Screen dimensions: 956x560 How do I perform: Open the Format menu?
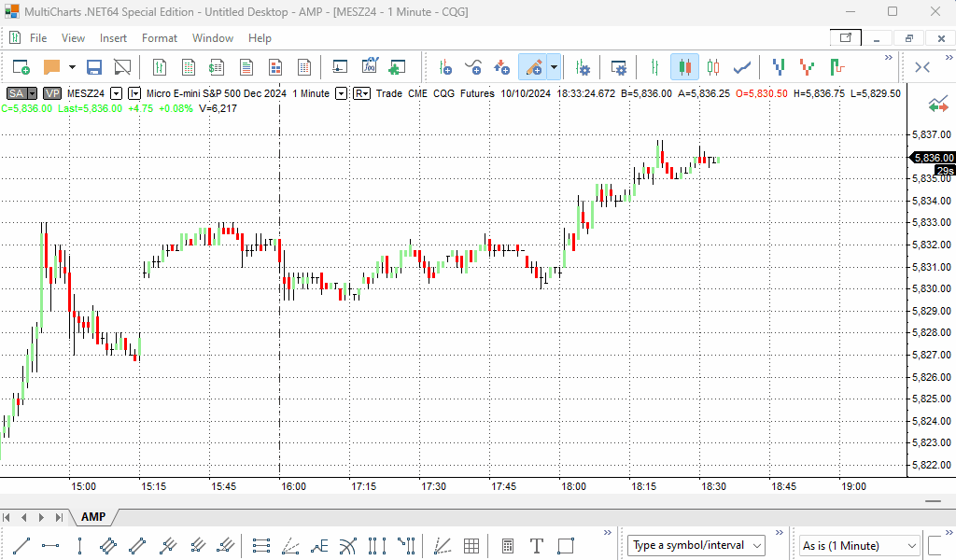[160, 38]
